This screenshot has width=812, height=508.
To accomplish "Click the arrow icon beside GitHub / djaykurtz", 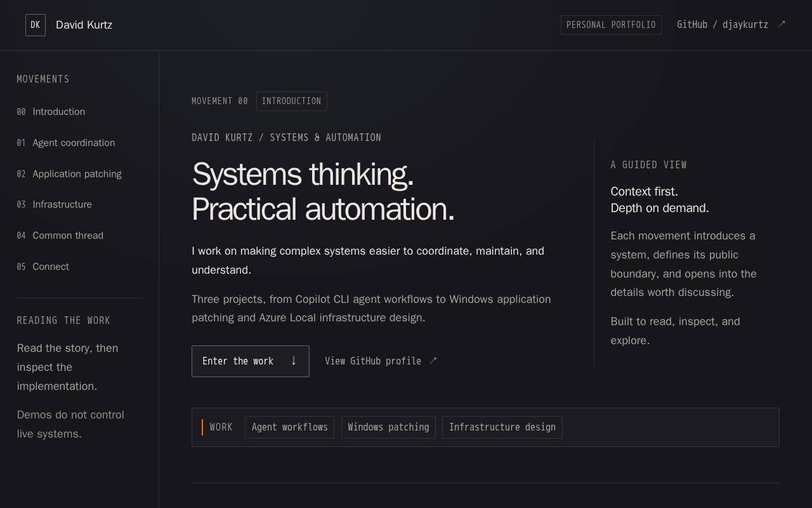I will pyautogui.click(x=782, y=25).
